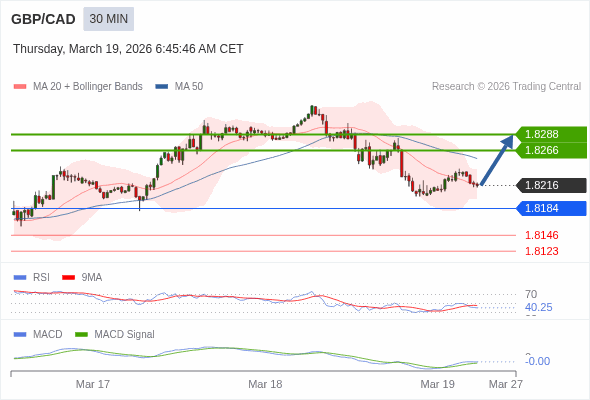Click the RSI 70 level label

(x=531, y=294)
